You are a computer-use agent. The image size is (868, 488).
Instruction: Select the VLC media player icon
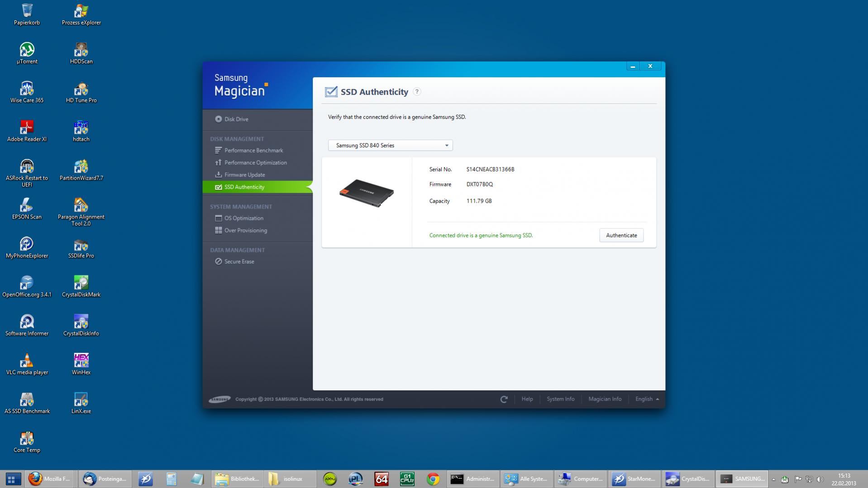[27, 365]
